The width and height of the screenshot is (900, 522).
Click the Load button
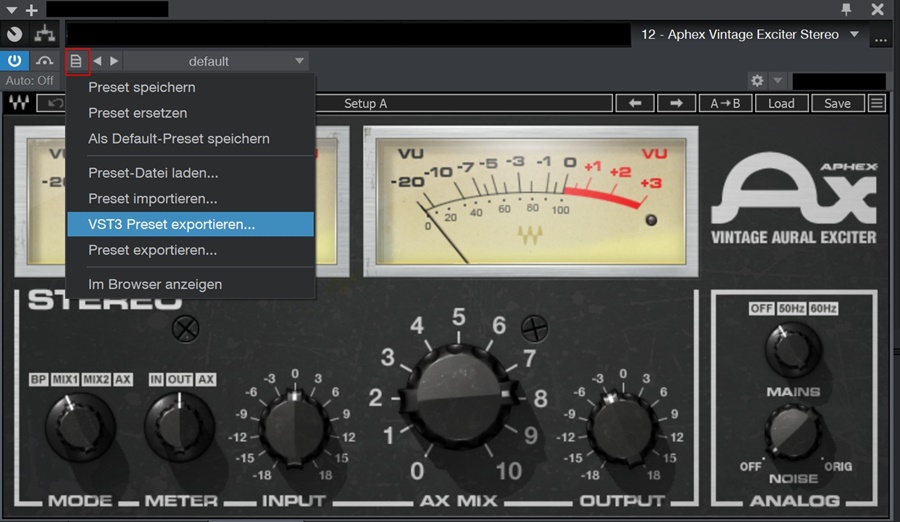[781, 103]
